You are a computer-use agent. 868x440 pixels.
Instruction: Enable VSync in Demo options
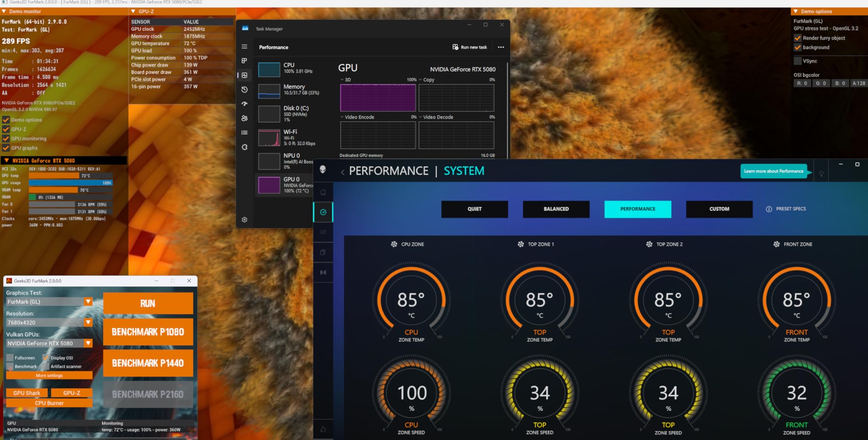coord(798,61)
